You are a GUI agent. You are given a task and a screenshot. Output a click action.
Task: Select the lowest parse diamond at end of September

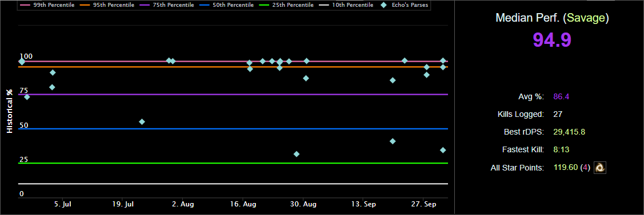(x=443, y=150)
